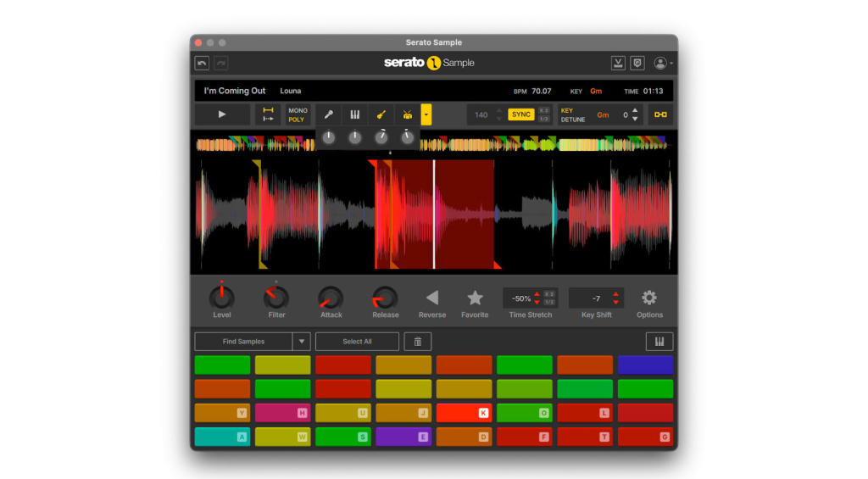Trigger the green pad O
Screen dimensions: 868x479
pyautogui.click(x=524, y=413)
